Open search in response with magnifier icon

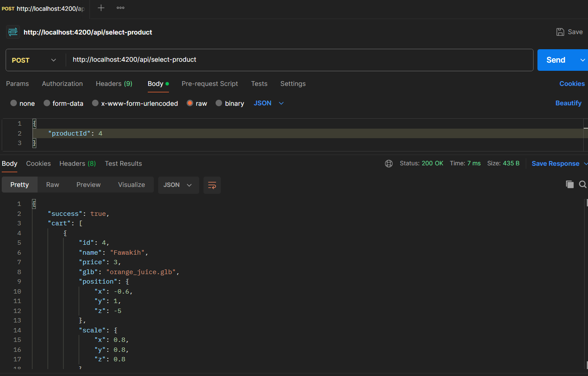tap(582, 184)
